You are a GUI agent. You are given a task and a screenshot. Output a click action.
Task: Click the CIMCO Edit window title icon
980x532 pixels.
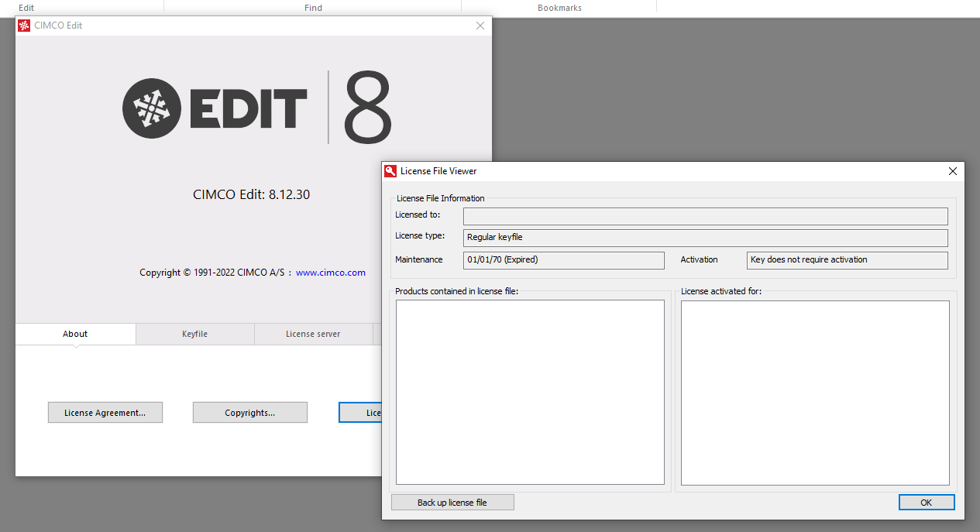(x=24, y=26)
